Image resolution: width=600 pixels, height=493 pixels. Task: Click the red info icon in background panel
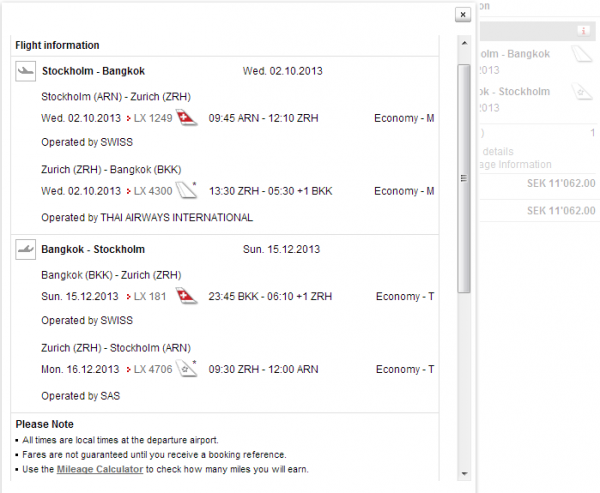584,31
